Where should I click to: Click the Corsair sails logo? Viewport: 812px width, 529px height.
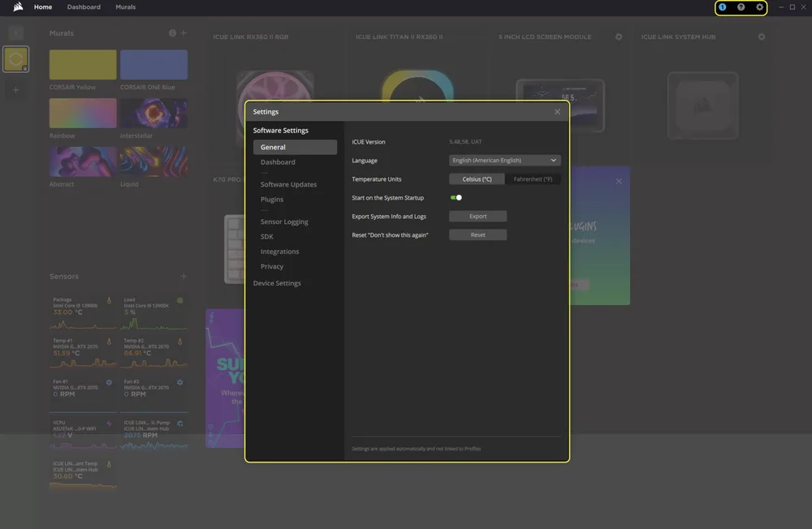pos(18,6)
